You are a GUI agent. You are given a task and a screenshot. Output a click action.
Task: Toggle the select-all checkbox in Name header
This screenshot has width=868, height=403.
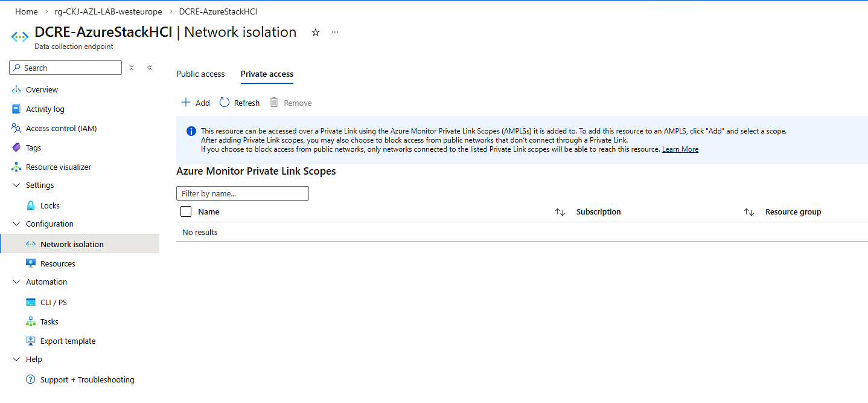[186, 211]
